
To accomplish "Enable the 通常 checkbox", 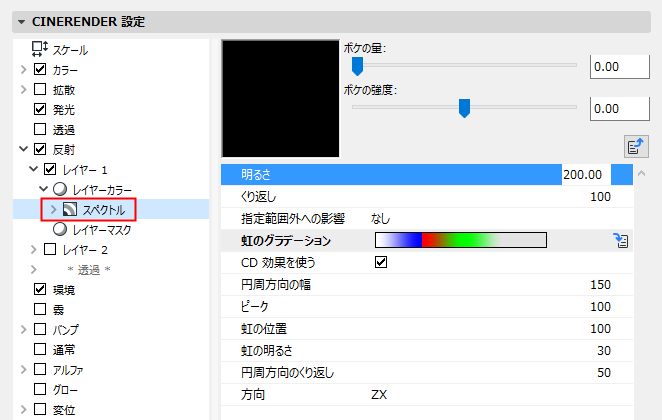I will click(40, 349).
